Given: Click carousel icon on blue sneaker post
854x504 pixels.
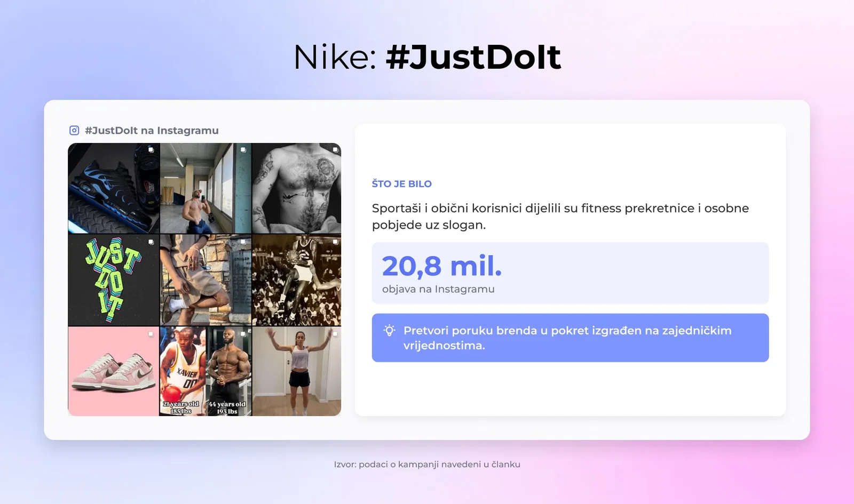Looking at the screenshot, I should coord(151,150).
